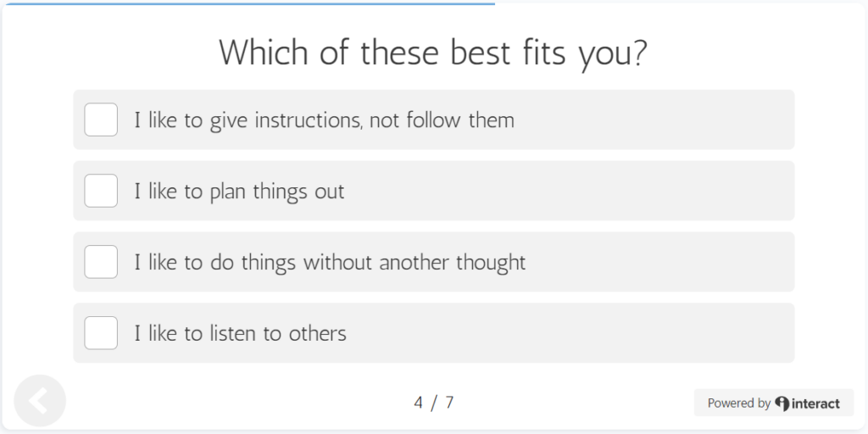Open the 'Powered by interact' badge
The image size is (868, 434).
774,403
